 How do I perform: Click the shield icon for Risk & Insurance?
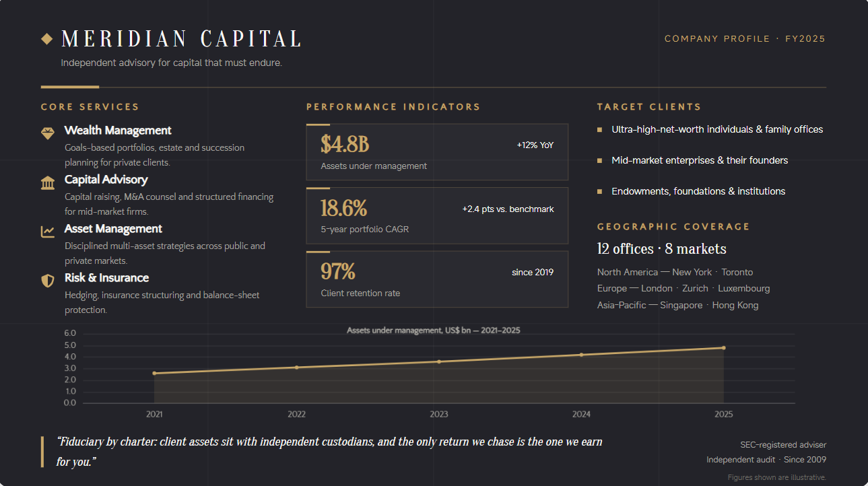(x=48, y=281)
